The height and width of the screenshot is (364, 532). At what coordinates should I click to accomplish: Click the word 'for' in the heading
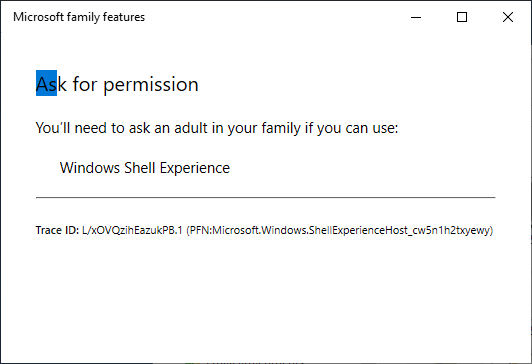pyautogui.click(x=85, y=84)
